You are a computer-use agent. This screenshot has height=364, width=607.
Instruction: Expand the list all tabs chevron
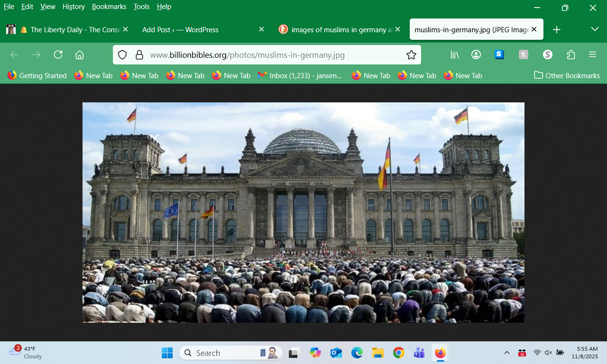[x=595, y=29]
